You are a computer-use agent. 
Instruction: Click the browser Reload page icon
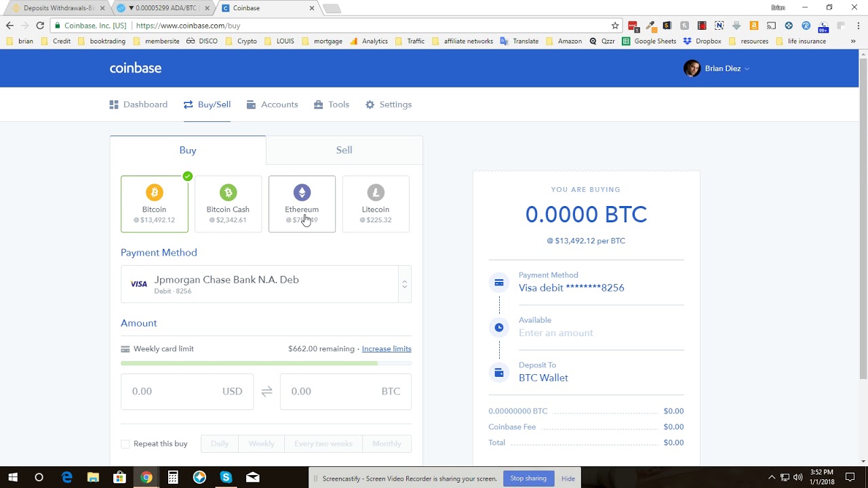[40, 26]
